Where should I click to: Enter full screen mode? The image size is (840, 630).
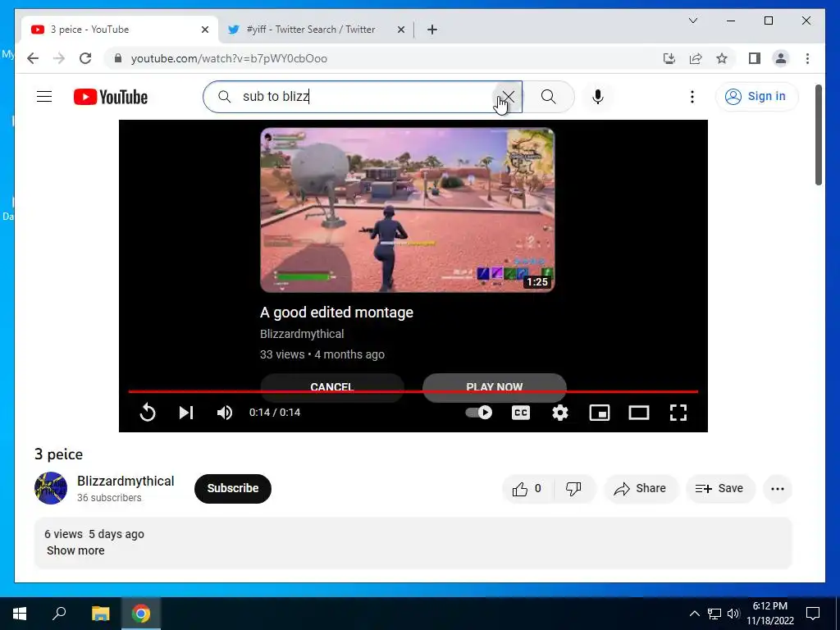[678, 413]
